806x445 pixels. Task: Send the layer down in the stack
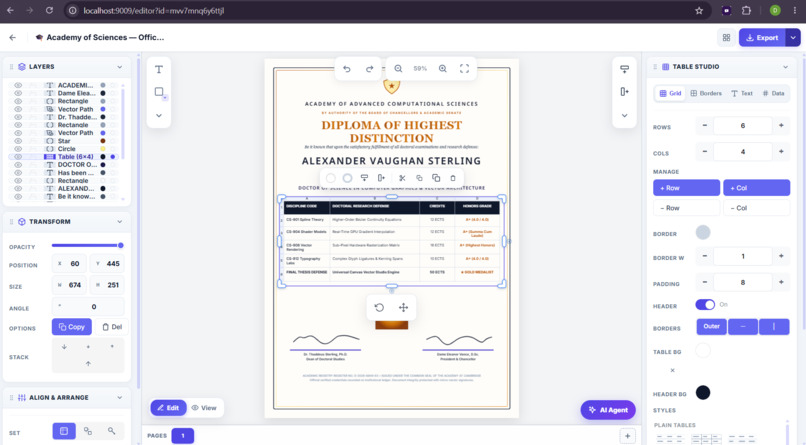point(64,347)
